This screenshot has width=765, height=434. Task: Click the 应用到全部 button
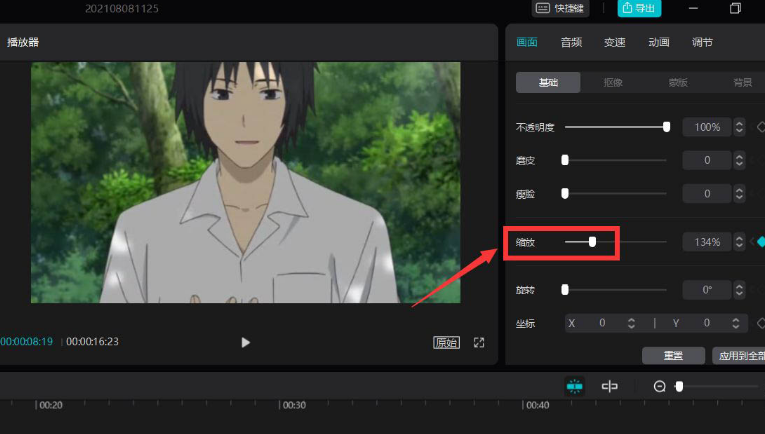tap(739, 355)
